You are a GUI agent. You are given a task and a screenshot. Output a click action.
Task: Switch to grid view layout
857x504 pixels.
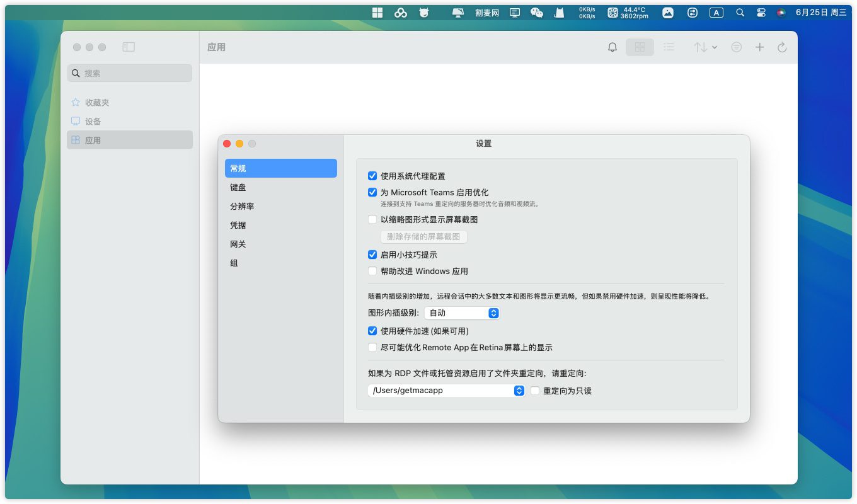pos(640,47)
